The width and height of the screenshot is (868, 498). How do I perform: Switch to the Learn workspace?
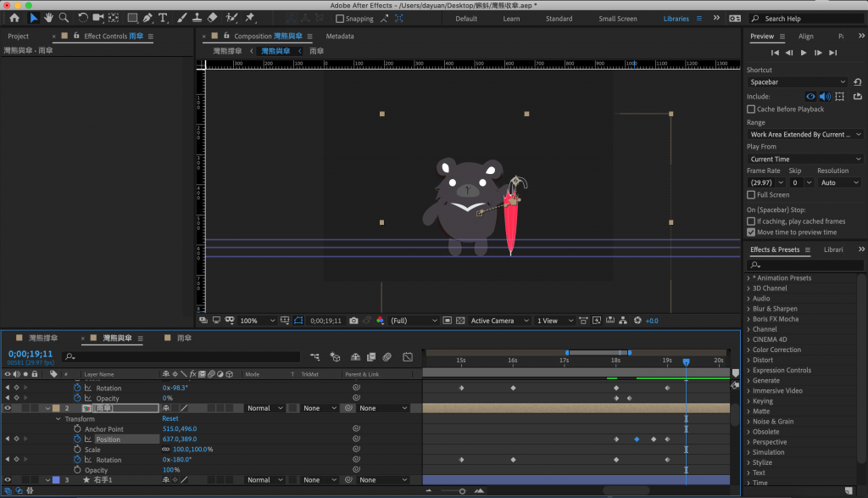(511, 19)
